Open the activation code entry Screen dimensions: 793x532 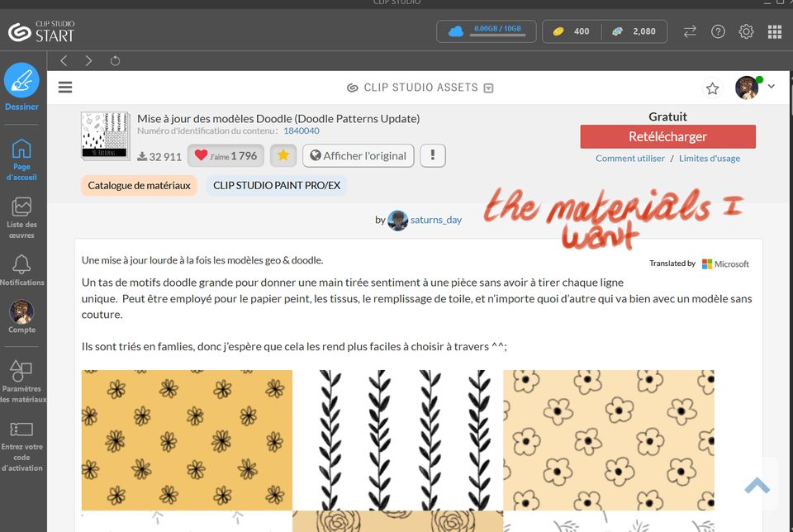(21, 447)
